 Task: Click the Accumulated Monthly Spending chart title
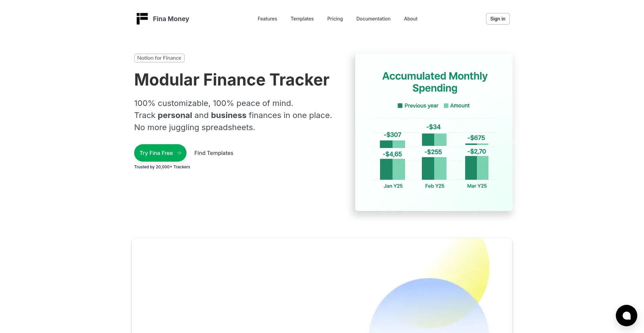point(435,82)
